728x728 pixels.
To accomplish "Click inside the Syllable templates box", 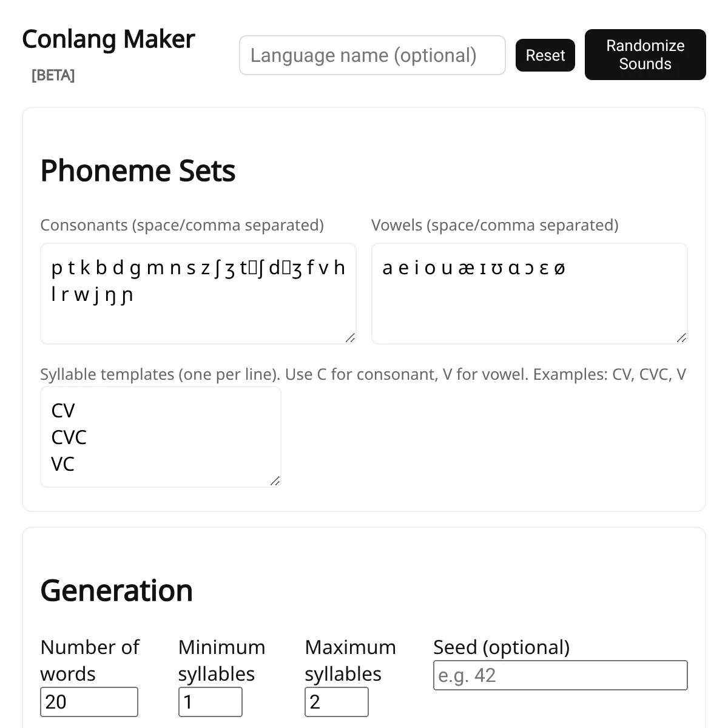I will (160, 437).
